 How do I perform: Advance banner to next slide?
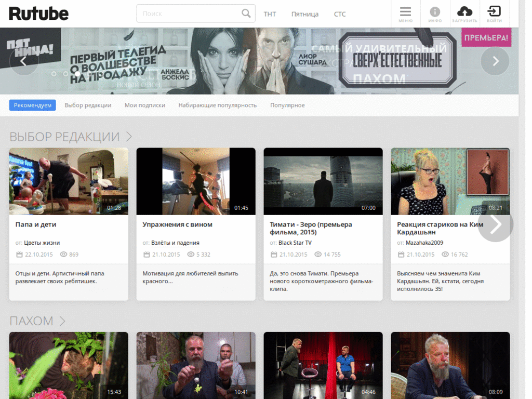click(495, 61)
